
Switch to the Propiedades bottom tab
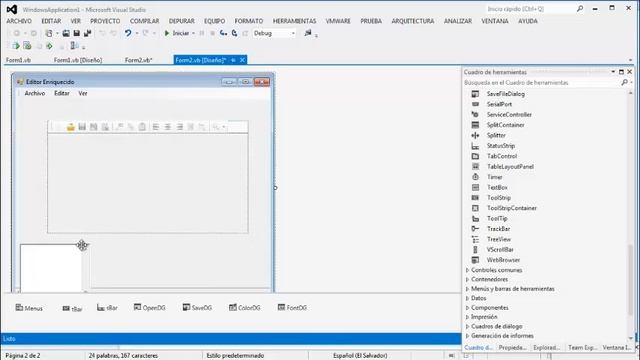click(x=512, y=347)
